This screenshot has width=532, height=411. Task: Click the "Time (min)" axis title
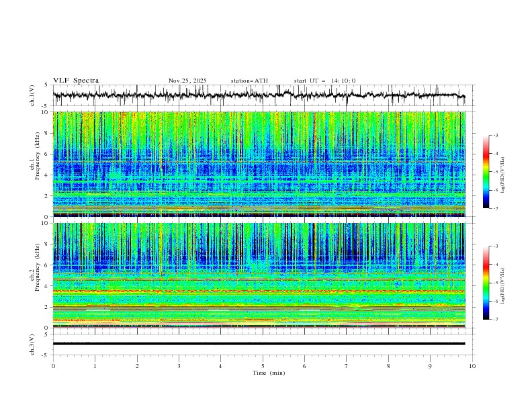[x=269, y=373]
